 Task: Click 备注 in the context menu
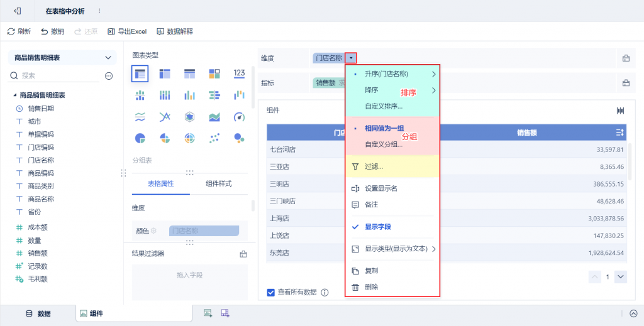(392, 205)
